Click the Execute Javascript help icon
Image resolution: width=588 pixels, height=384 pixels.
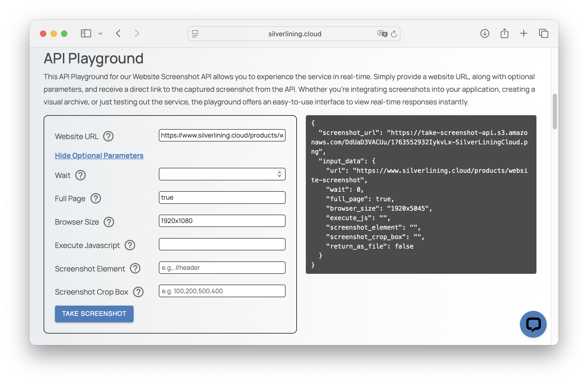click(130, 245)
